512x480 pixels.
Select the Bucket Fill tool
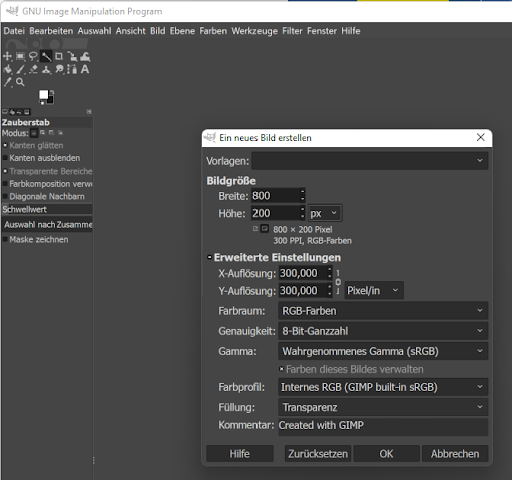[7, 69]
